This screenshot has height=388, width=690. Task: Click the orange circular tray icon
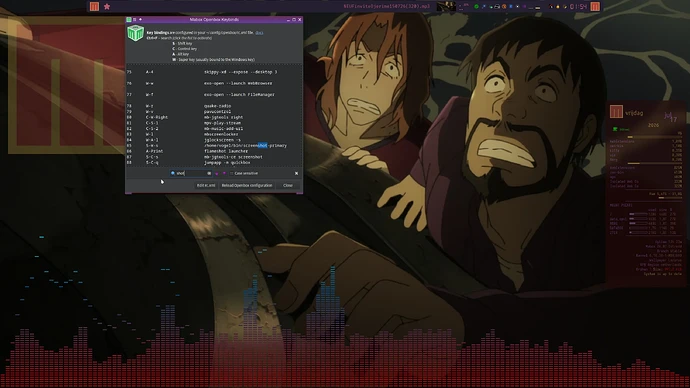pyautogui.click(x=504, y=7)
